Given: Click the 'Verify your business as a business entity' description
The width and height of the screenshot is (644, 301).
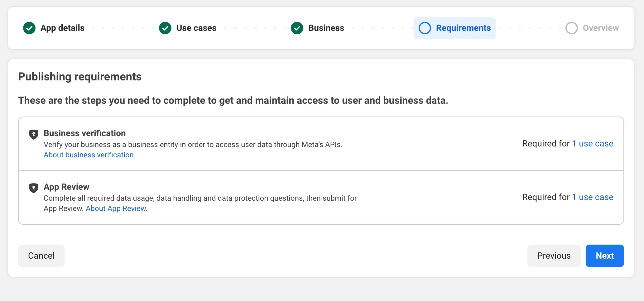Looking at the screenshot, I should pos(193,145).
